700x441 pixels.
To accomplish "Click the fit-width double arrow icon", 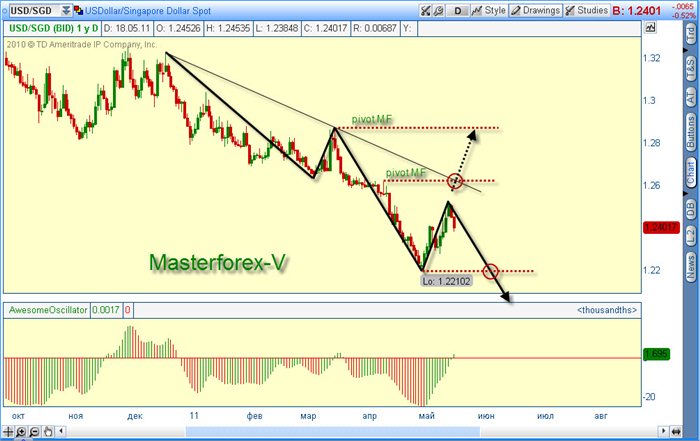I will 676,431.
